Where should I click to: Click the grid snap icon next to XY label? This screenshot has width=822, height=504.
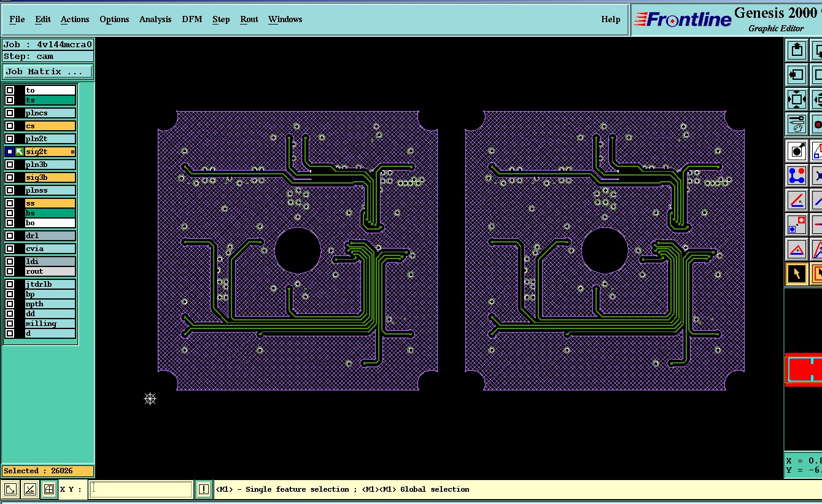click(48, 489)
